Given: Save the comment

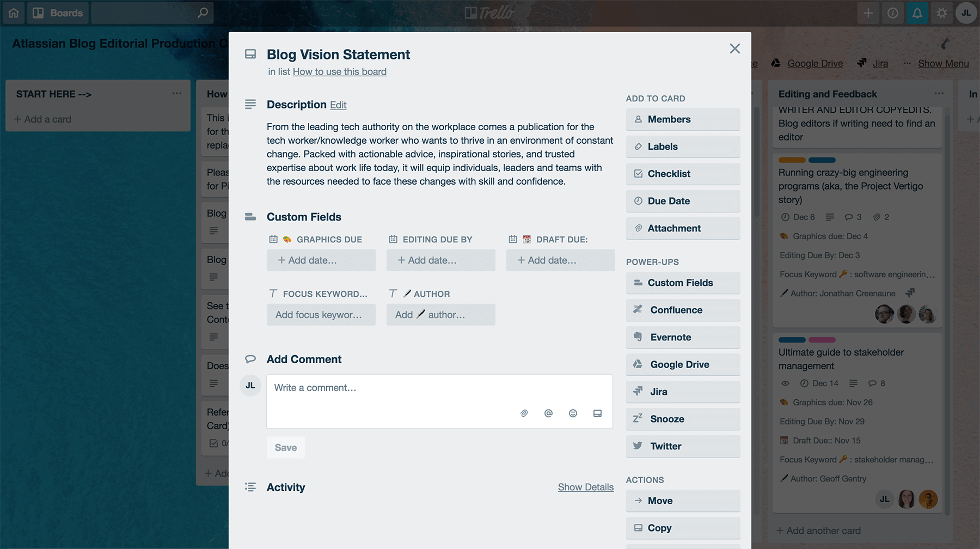Looking at the screenshot, I should [x=286, y=448].
